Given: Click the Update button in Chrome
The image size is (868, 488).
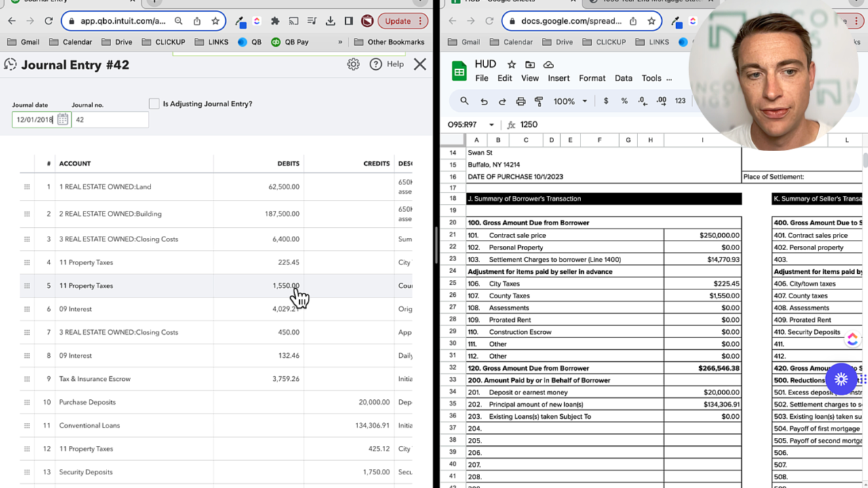Looking at the screenshot, I should click(397, 20).
